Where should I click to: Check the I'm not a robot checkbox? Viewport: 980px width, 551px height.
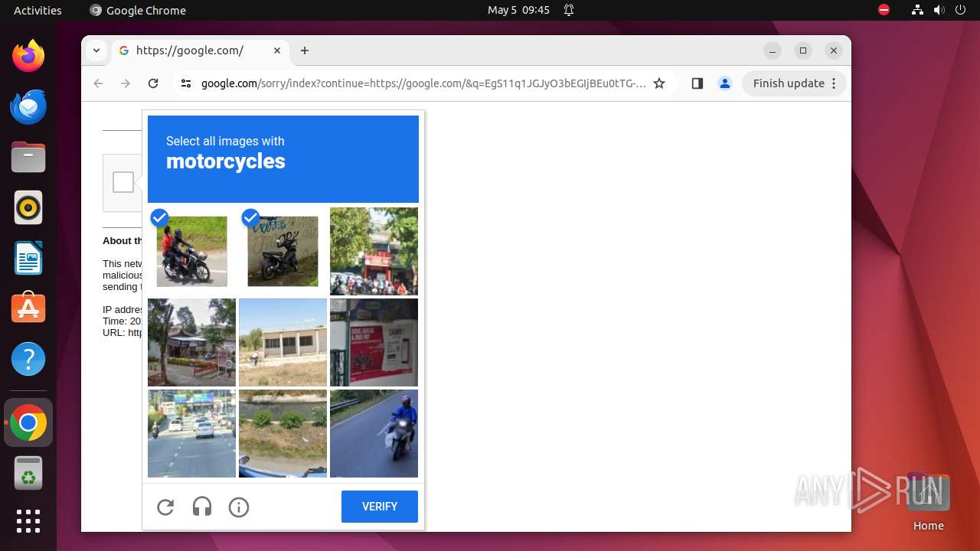click(x=123, y=182)
